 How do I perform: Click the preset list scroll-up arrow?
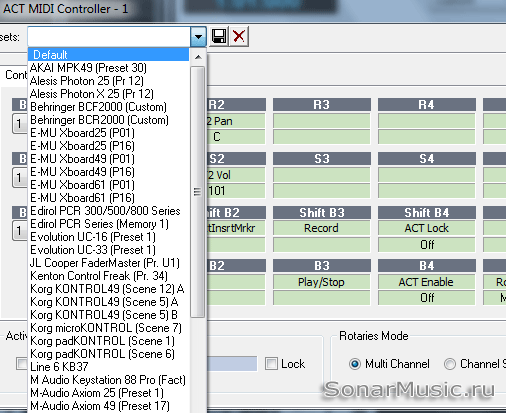[198, 57]
